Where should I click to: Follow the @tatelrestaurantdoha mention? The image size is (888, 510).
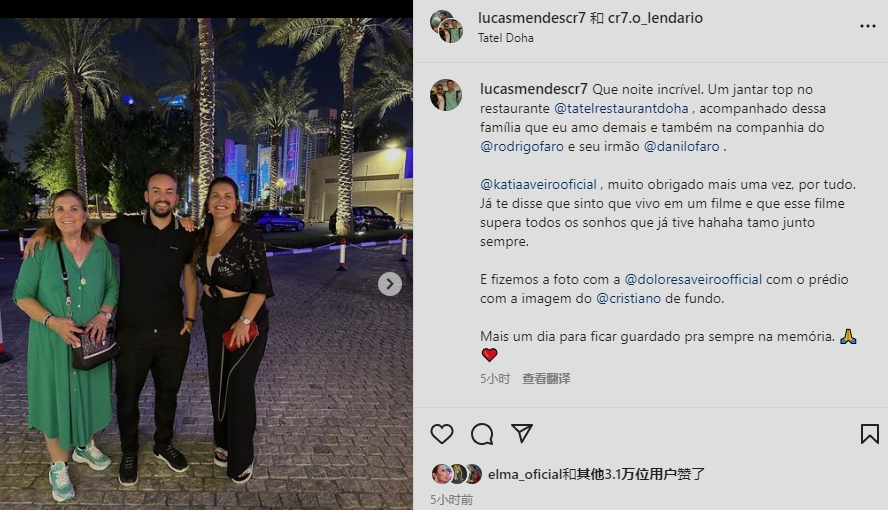(621, 108)
